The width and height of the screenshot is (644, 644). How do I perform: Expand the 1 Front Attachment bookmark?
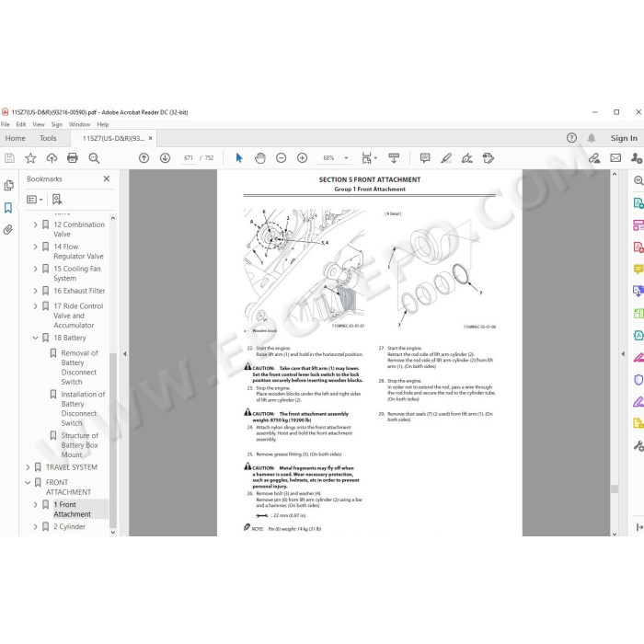click(35, 505)
